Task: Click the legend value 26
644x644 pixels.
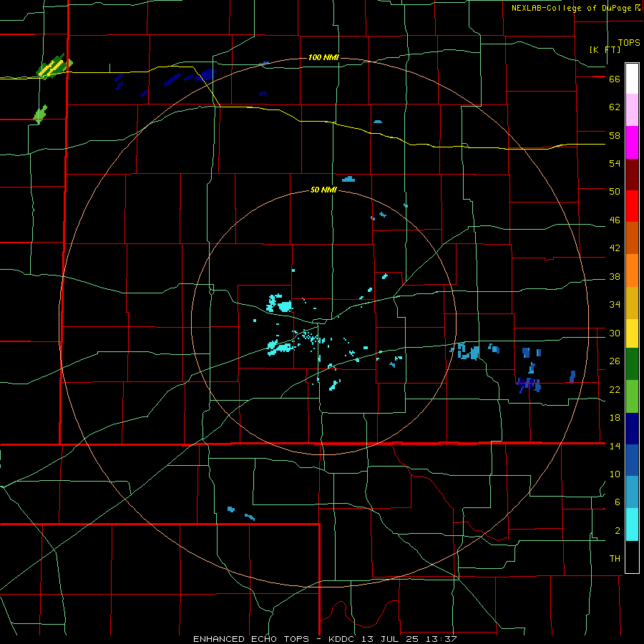Action: [x=615, y=361]
